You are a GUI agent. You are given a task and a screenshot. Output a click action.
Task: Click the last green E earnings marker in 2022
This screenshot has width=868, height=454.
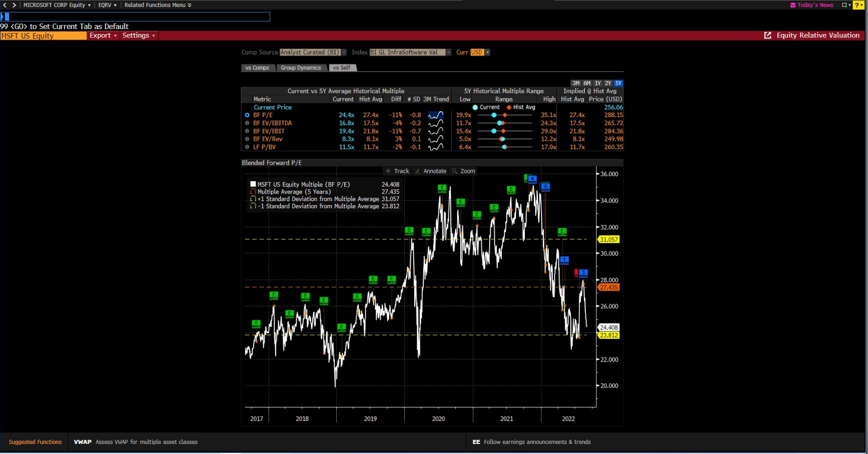pos(562,232)
